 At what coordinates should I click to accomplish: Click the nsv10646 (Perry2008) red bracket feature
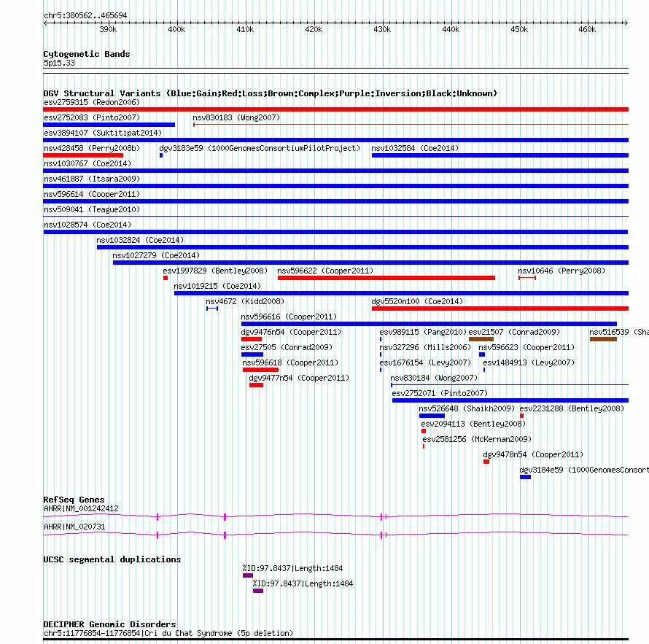(527, 278)
